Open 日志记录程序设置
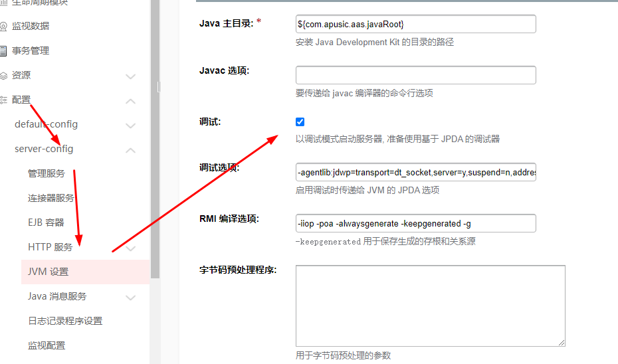This screenshot has width=618, height=364. coord(65,321)
